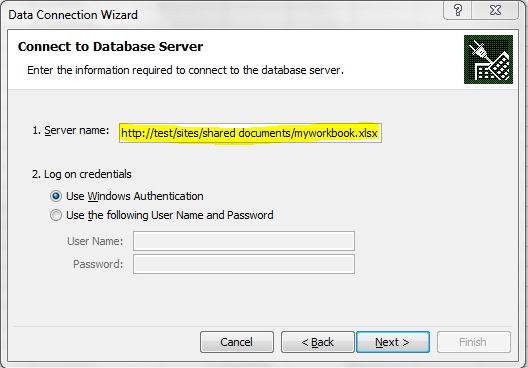
Task: Click the instruction text under the heading
Action: pyautogui.click(x=186, y=70)
